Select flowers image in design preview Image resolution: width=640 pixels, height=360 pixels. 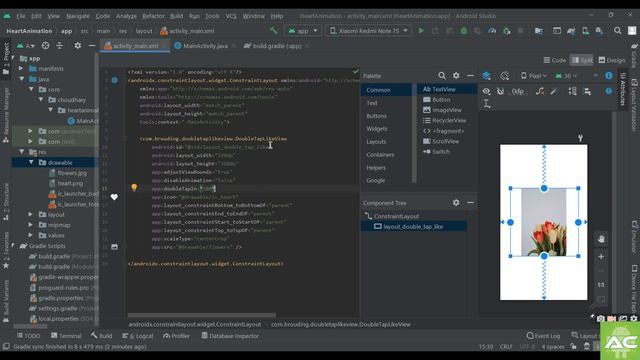point(544,222)
